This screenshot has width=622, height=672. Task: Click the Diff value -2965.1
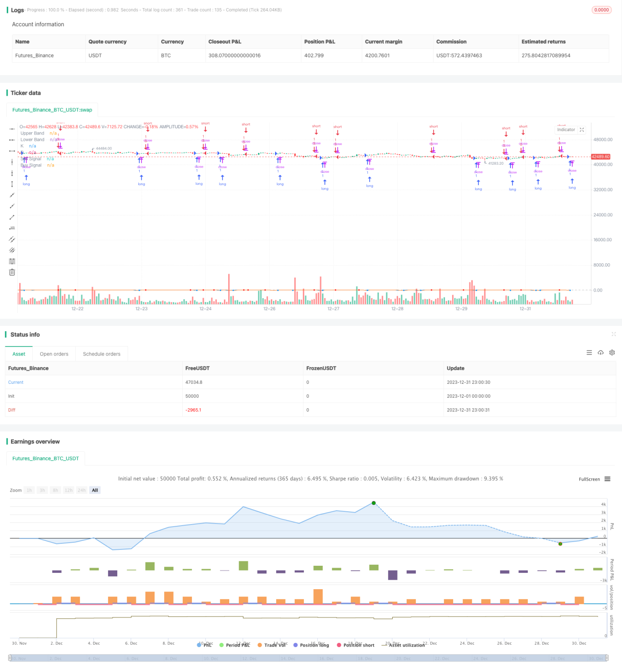click(193, 410)
